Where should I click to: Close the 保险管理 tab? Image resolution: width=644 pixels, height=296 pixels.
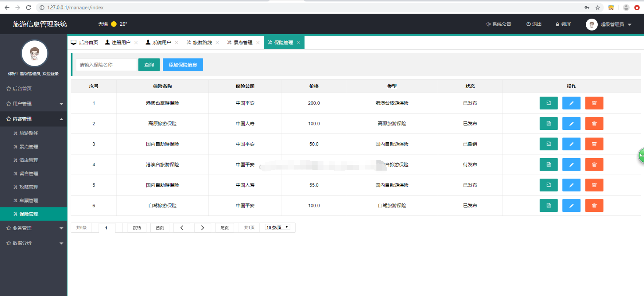coord(298,43)
